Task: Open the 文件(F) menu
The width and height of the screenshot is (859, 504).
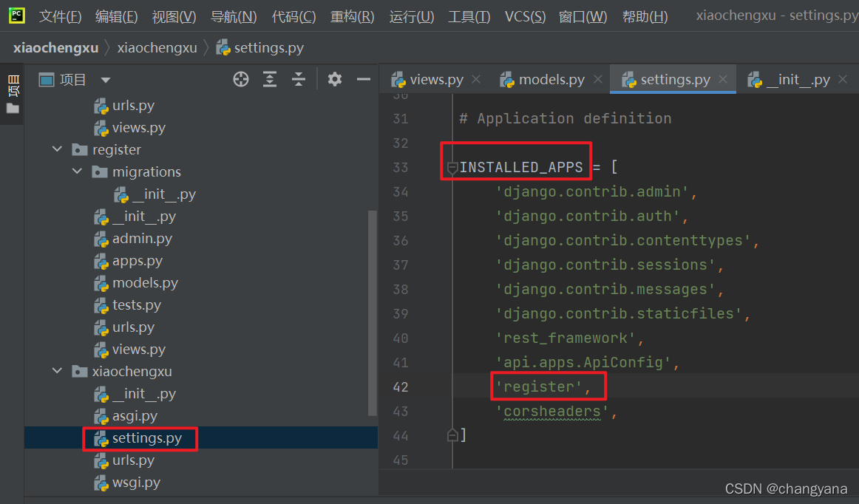Action: 61,16
